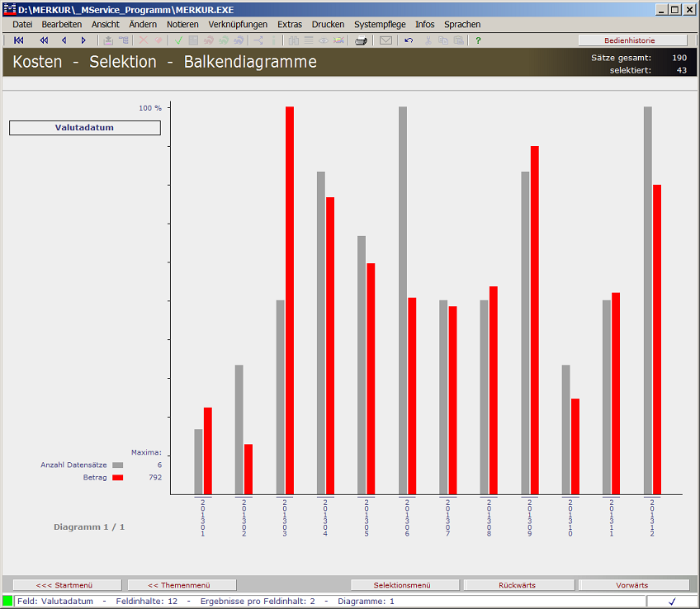
Task: Open the Datei menu
Action: (22, 25)
